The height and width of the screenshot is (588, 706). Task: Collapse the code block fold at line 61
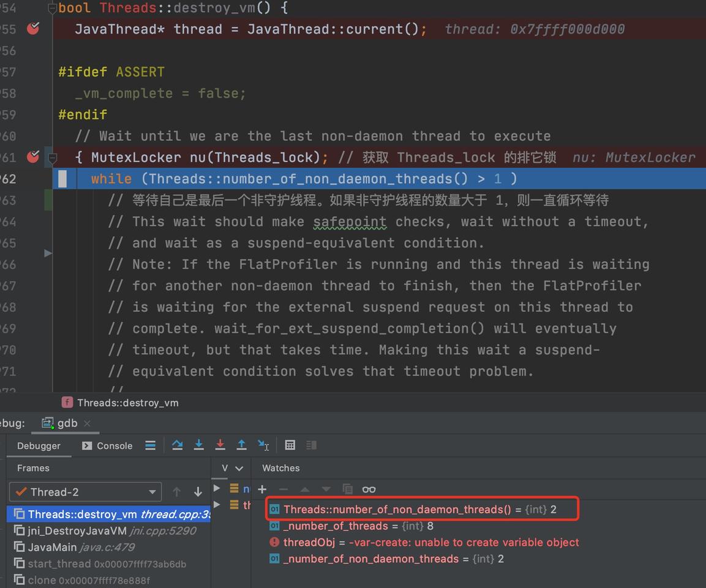click(52, 157)
